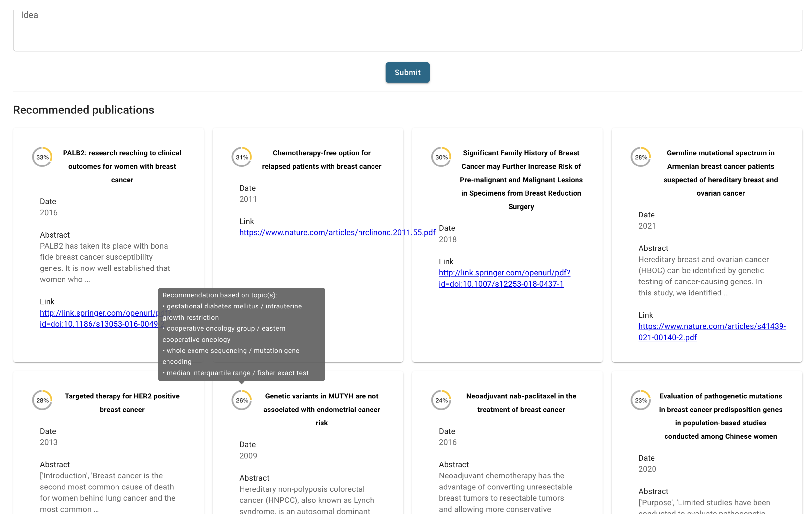812x525 pixels.
Task: Click the 31% relevance score circle
Action: (241, 157)
